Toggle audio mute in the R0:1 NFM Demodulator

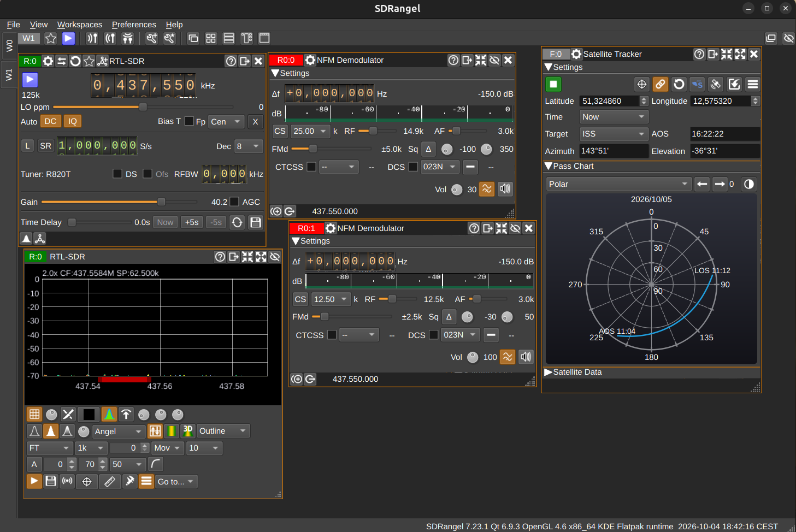pos(526,357)
